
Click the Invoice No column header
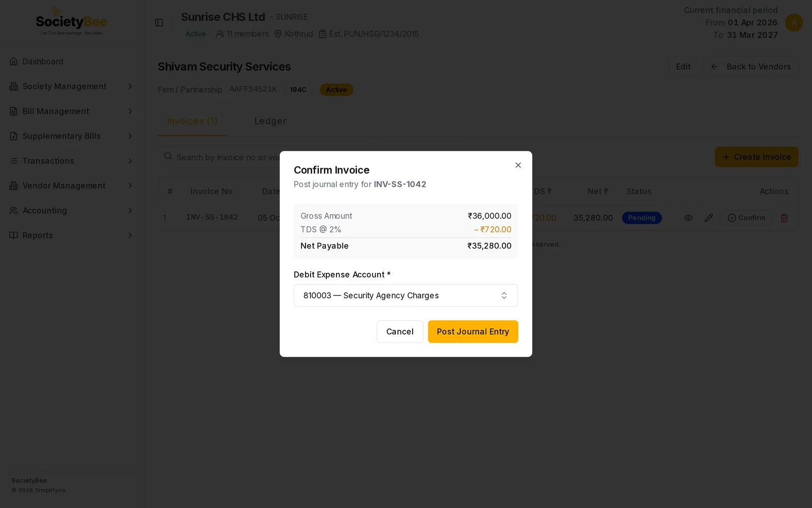[211, 192]
